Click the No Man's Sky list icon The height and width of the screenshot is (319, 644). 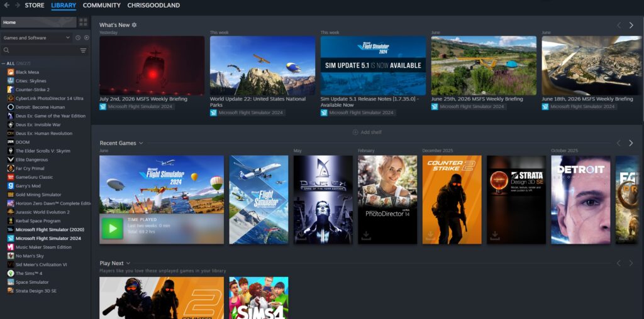[x=11, y=256]
